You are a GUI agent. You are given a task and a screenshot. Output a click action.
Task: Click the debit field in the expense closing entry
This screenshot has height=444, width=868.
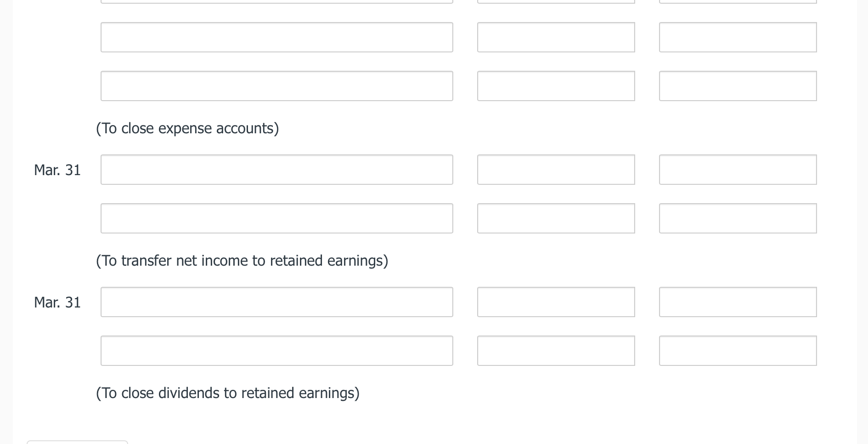(x=556, y=37)
